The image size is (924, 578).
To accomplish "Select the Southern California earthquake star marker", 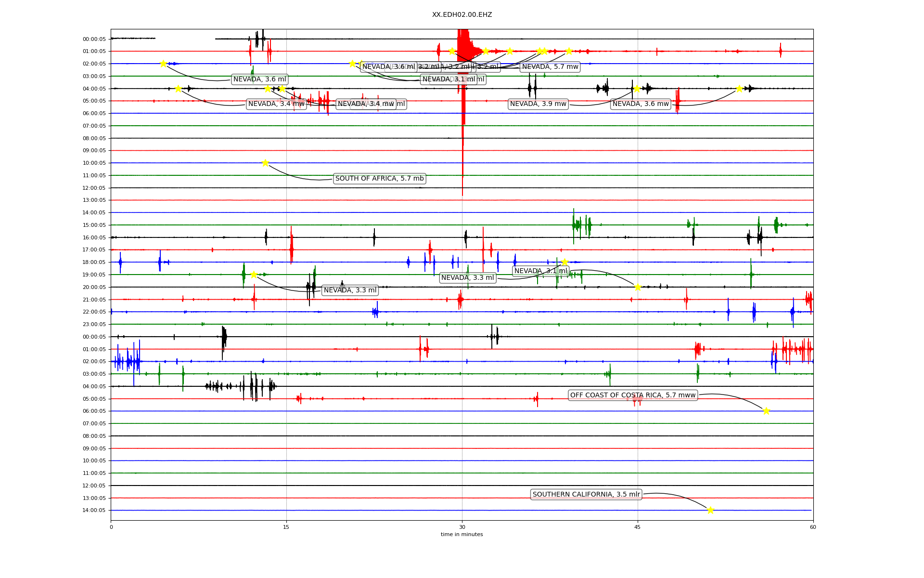I will point(710,510).
